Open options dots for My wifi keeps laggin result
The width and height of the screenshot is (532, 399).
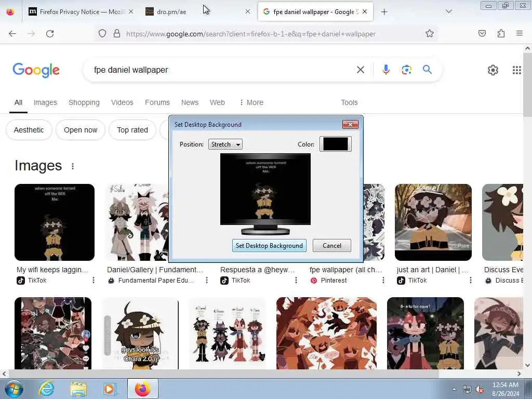click(x=94, y=280)
